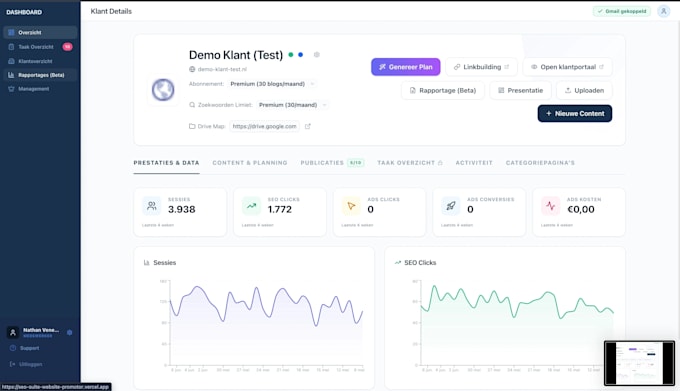This screenshot has width=680, height=391.
Task: Click the link icon on Linkbuilding button
Action: (457, 67)
